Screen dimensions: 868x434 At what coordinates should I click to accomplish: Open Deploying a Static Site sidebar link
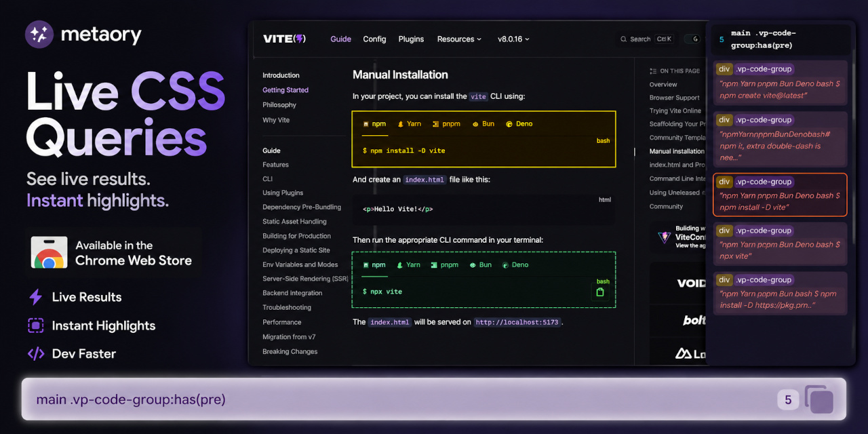pyautogui.click(x=296, y=250)
